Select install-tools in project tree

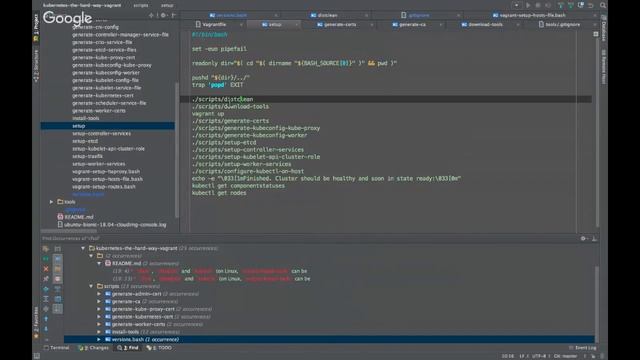[x=86, y=118]
